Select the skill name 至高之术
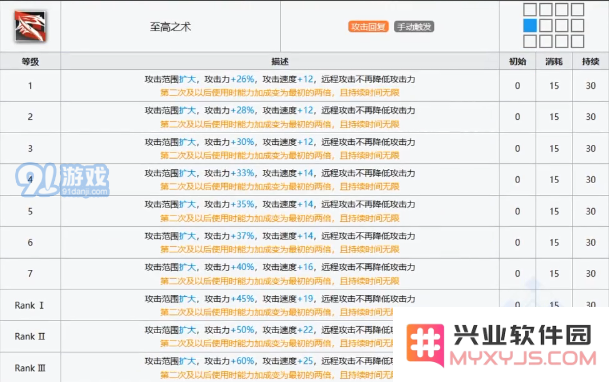609x382 pixels. coord(171,27)
